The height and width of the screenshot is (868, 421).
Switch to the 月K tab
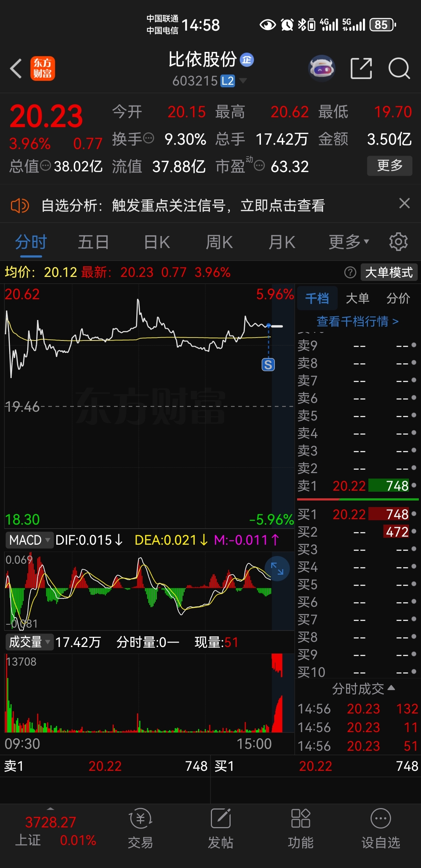click(282, 242)
